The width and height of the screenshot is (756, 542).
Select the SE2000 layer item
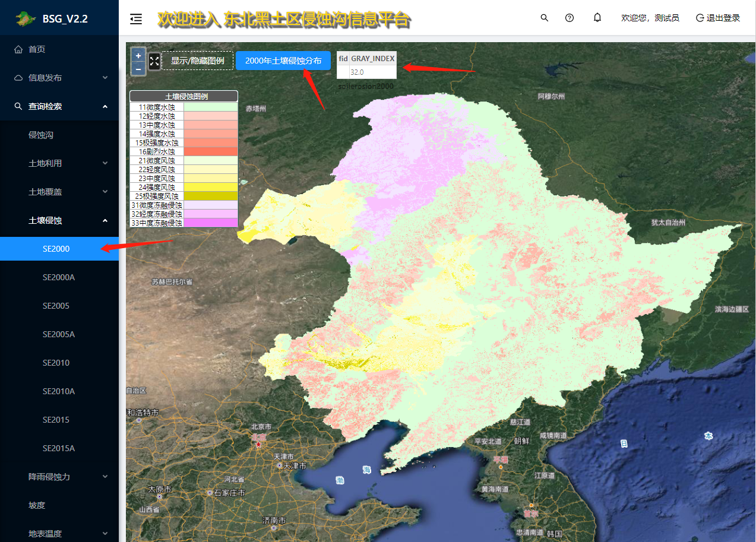pos(59,249)
